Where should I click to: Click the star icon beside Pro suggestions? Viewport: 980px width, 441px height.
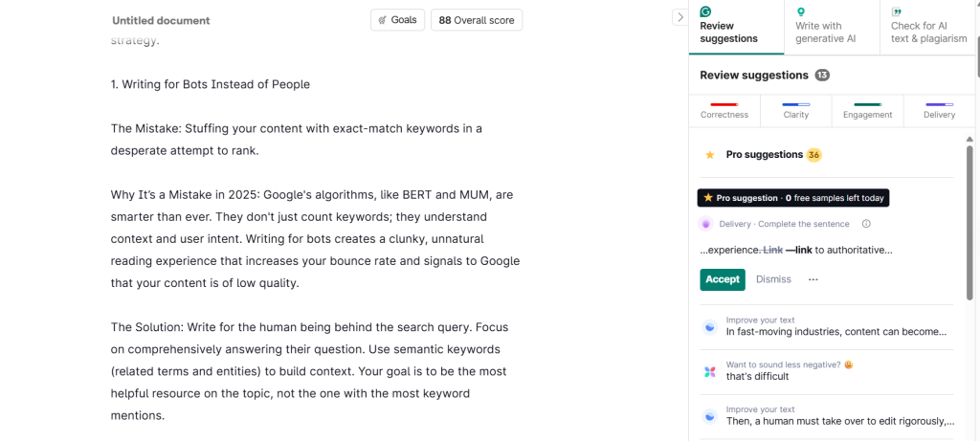710,155
